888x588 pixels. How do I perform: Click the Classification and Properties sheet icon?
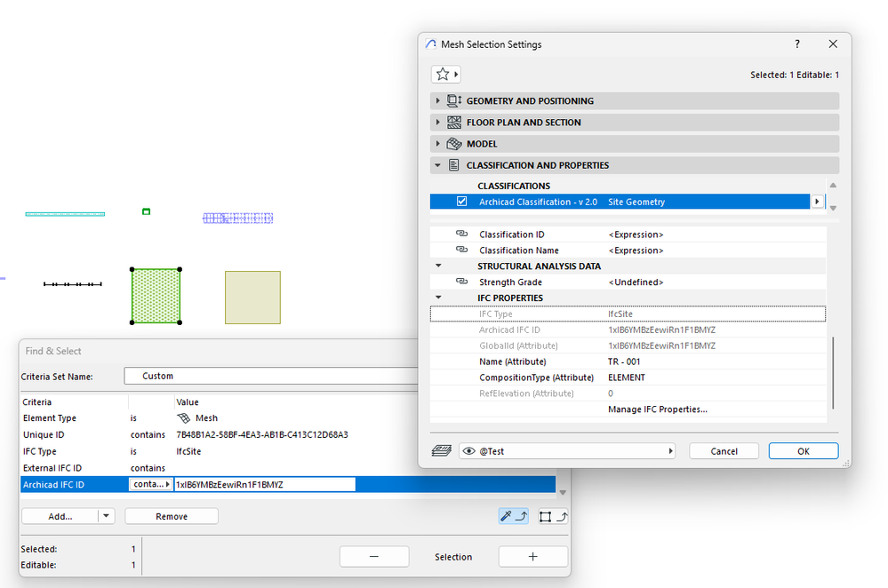pos(453,165)
